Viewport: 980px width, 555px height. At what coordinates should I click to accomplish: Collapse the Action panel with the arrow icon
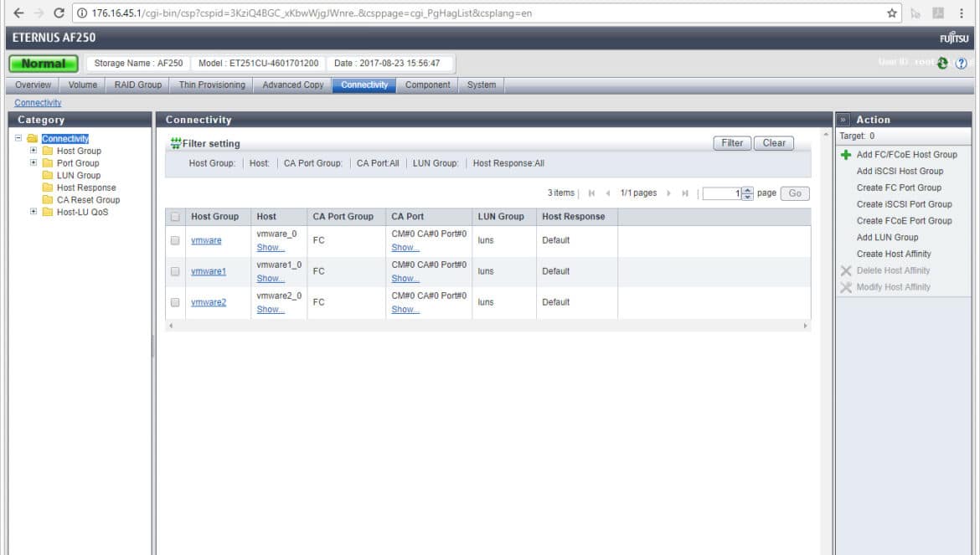point(843,119)
